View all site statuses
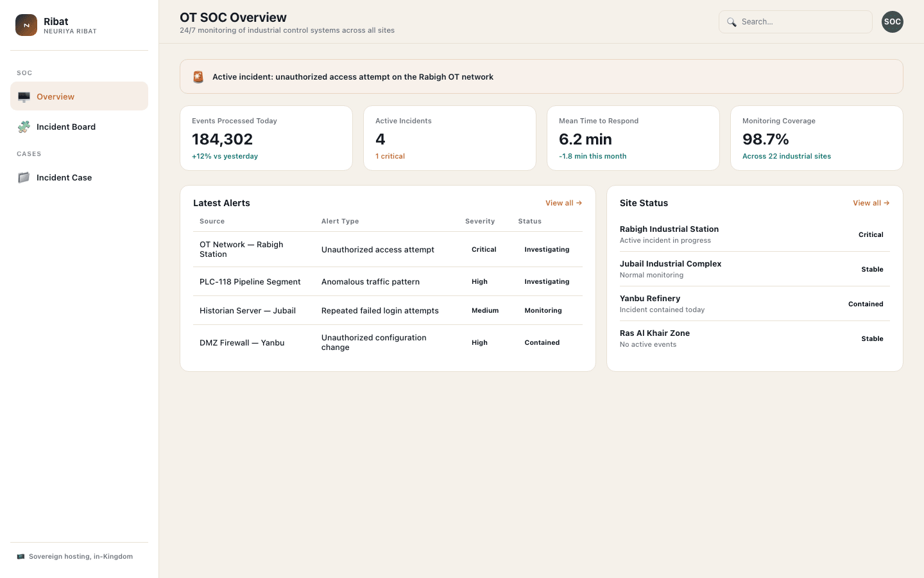Image resolution: width=924 pixels, height=578 pixels. click(871, 203)
